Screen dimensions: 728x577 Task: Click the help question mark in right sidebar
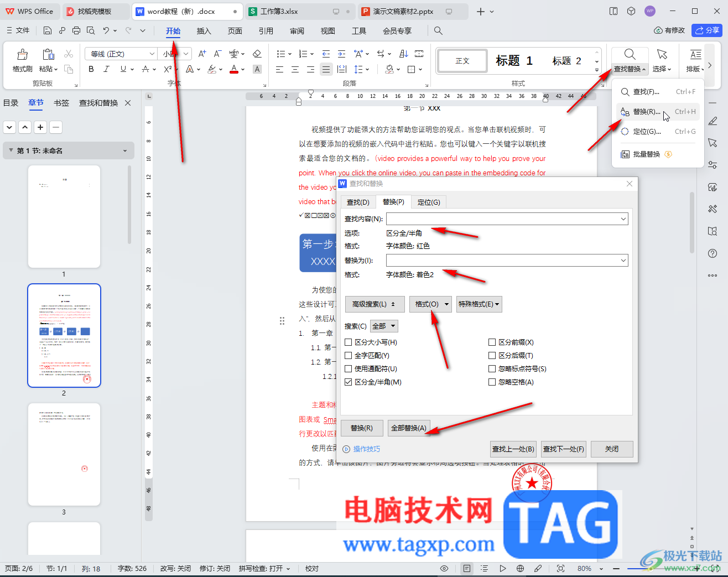[x=713, y=253]
